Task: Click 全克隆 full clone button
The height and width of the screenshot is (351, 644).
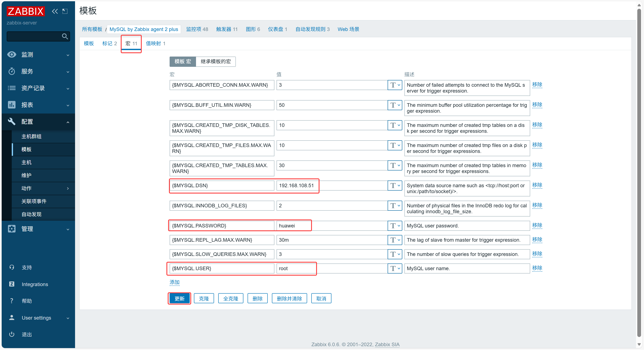Action: point(231,298)
